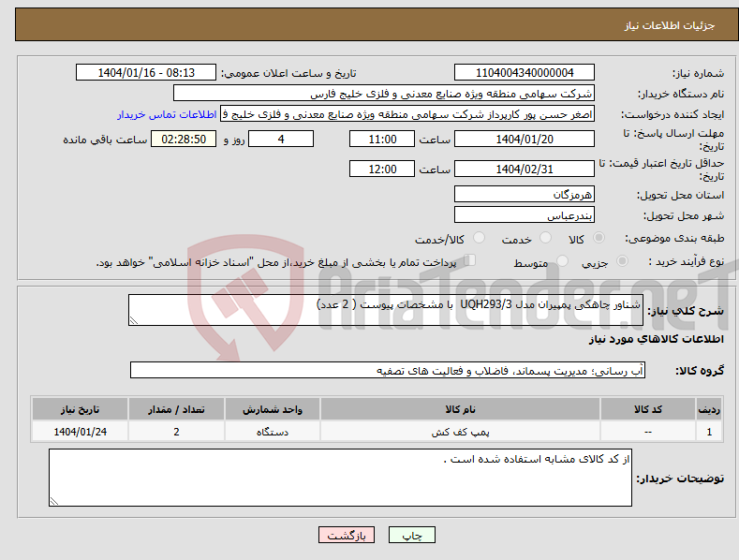Click the نام کالا column header
739x560 pixels.
click(460, 409)
